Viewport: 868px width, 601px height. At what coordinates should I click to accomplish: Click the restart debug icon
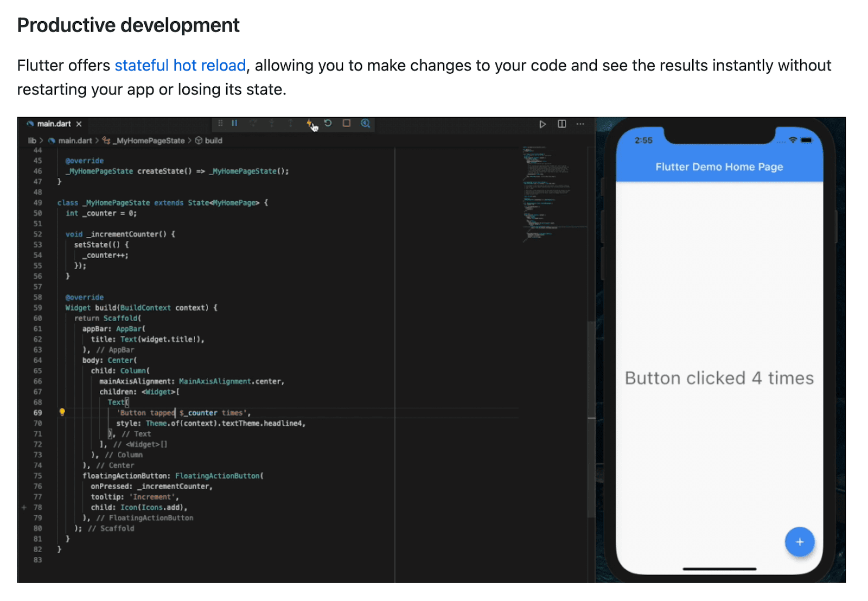[x=328, y=124]
